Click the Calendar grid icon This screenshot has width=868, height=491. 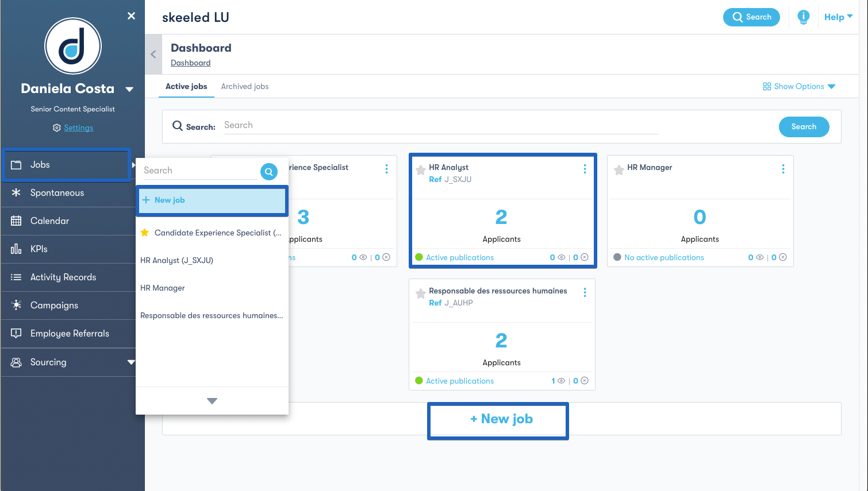pyautogui.click(x=16, y=221)
